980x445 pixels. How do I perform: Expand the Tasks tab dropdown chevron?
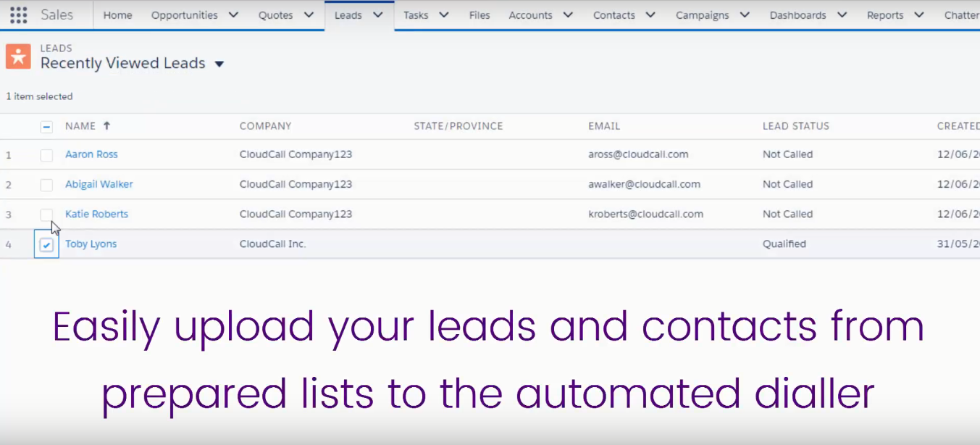tap(444, 15)
